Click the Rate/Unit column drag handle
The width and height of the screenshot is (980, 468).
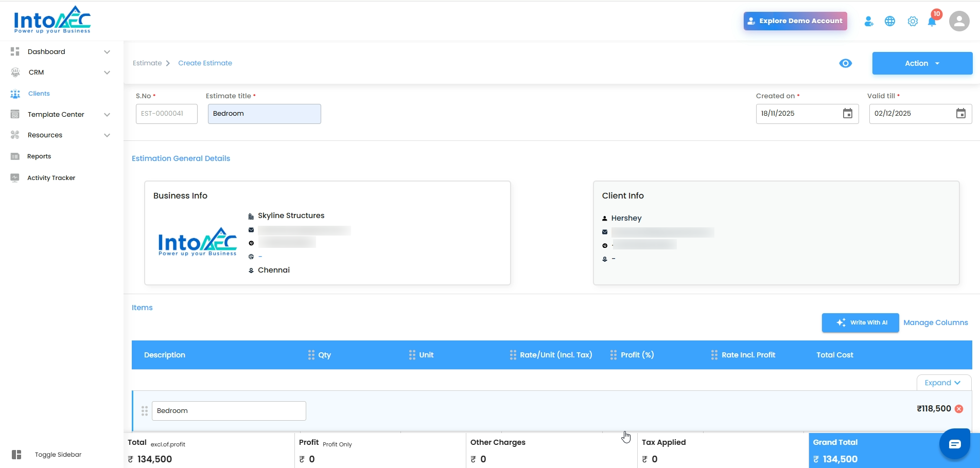tap(513, 355)
